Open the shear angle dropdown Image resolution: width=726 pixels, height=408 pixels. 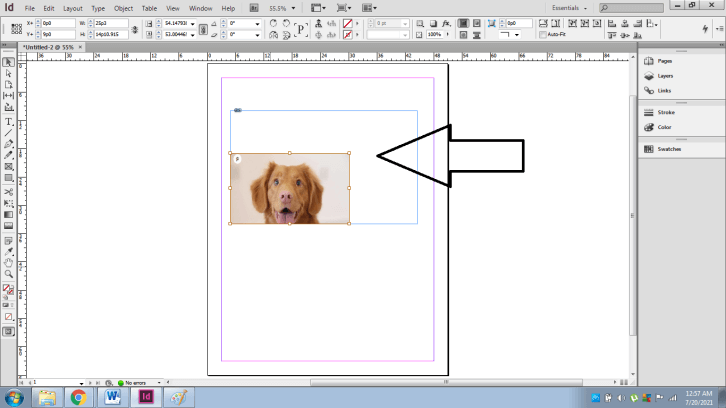[257, 35]
